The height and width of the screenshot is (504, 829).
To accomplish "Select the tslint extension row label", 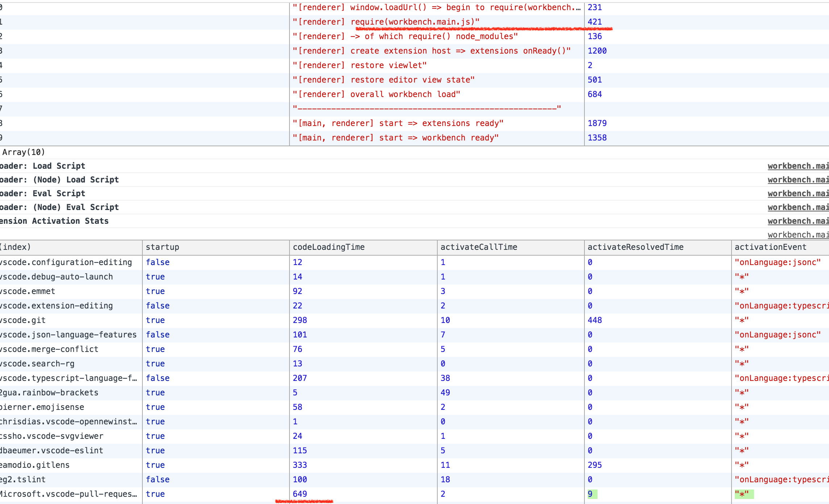I will pos(23,480).
